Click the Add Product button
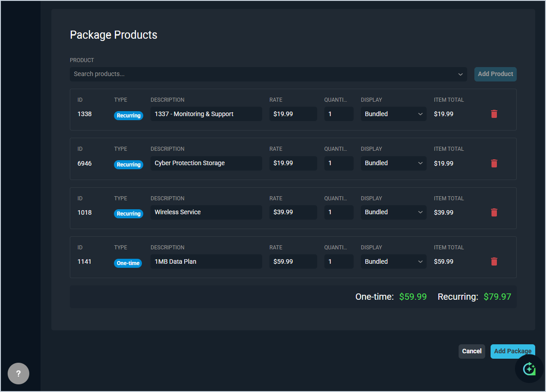This screenshot has height=392, width=546. coord(495,74)
